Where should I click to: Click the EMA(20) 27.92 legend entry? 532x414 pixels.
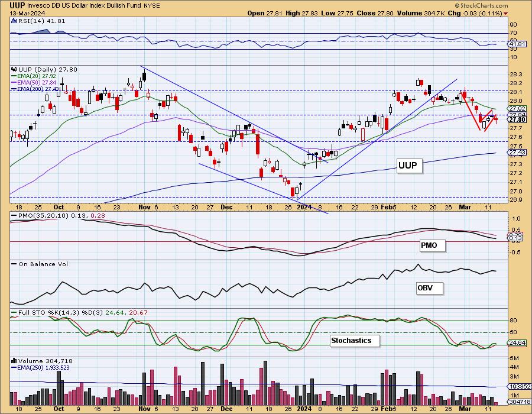34,76
